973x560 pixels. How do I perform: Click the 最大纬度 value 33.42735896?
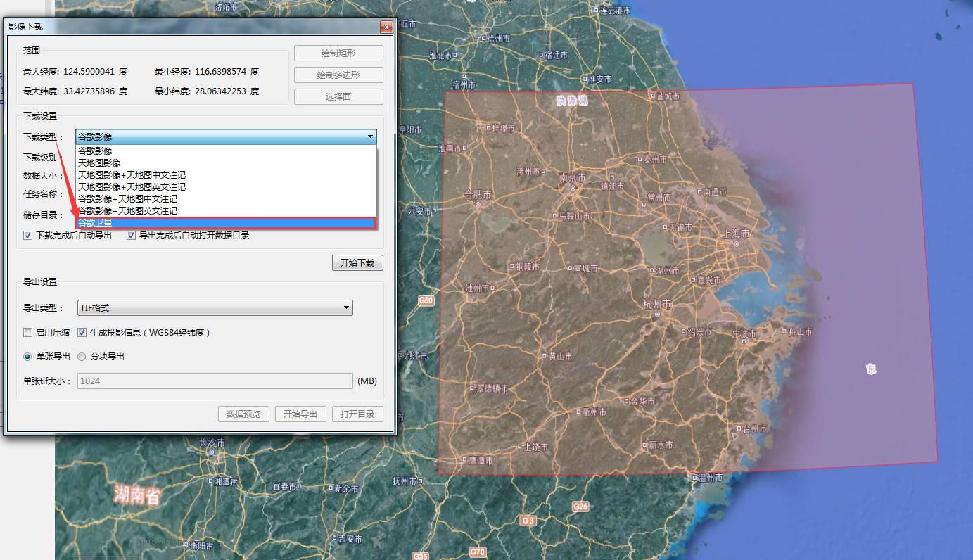pos(89,91)
